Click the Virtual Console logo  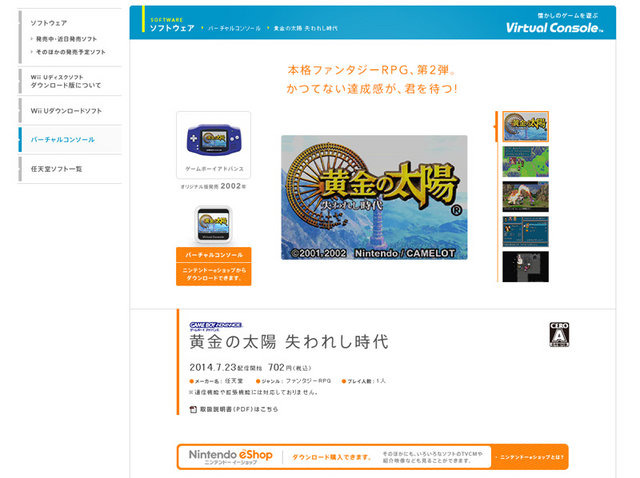click(x=554, y=28)
